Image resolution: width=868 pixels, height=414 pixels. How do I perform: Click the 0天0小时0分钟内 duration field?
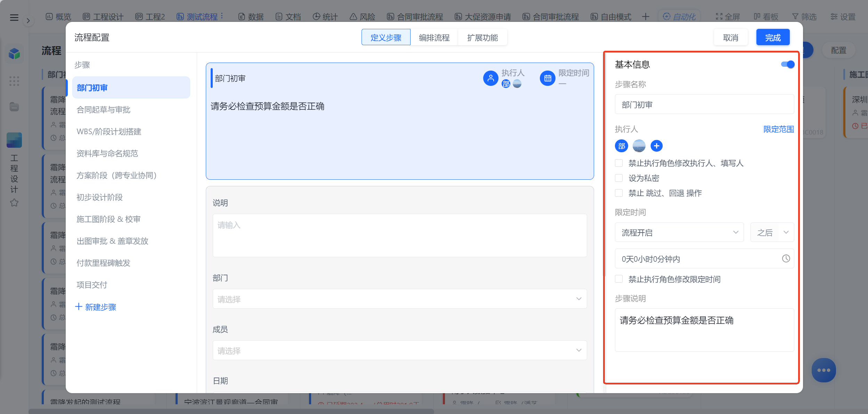click(704, 259)
